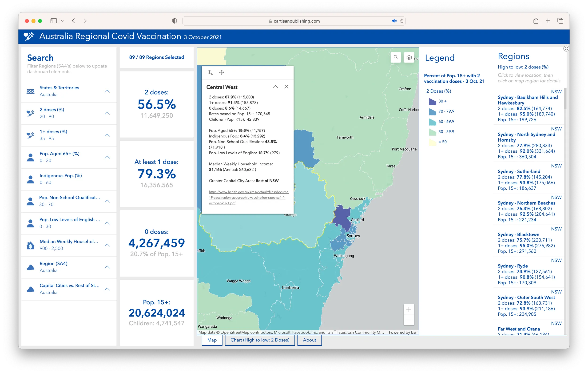Click the Capital Cities vs. Rest shape icon
588x373 pixels.
(x=31, y=289)
